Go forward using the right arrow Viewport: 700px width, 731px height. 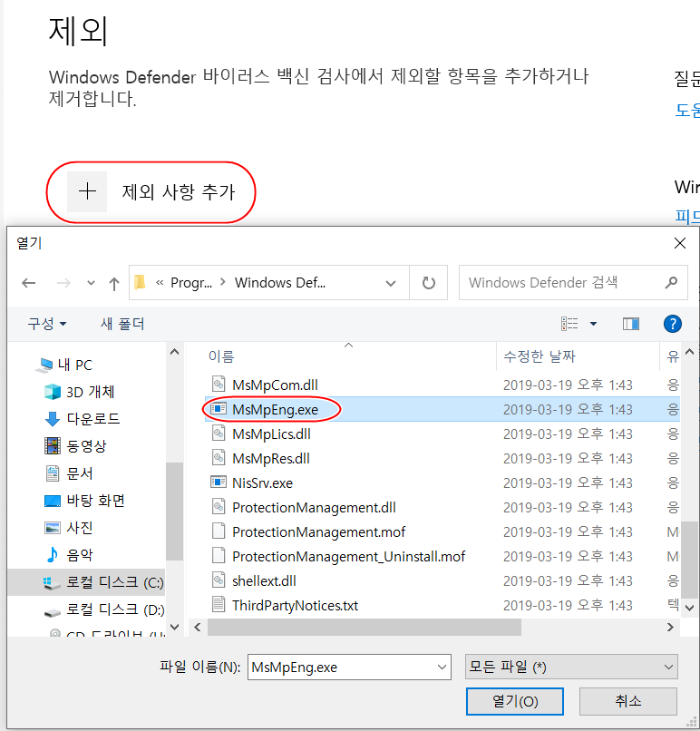click(63, 283)
